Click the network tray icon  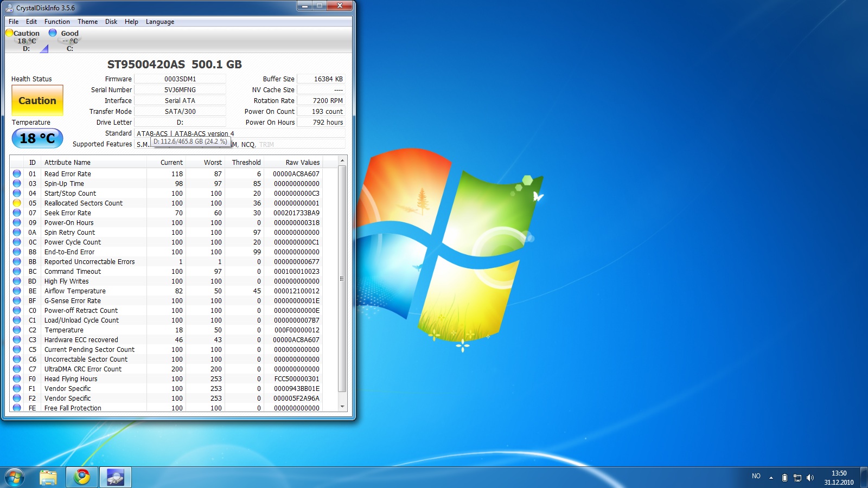pos(797,478)
